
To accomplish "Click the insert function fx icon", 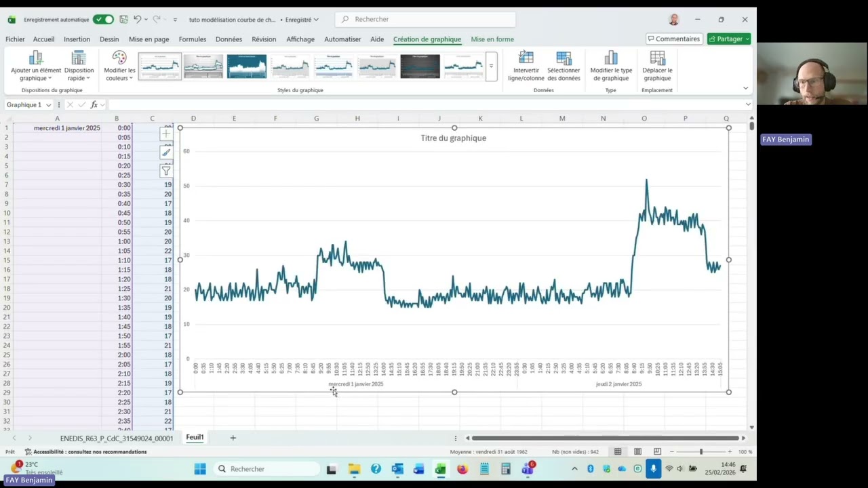I will click(x=94, y=104).
